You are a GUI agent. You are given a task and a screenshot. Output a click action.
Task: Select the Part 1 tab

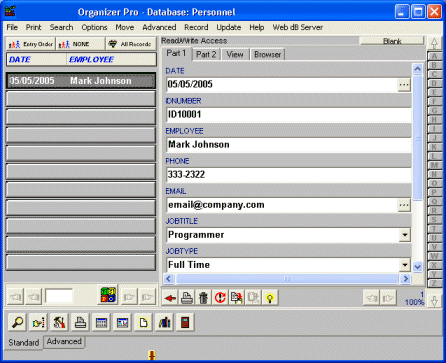pyautogui.click(x=177, y=53)
